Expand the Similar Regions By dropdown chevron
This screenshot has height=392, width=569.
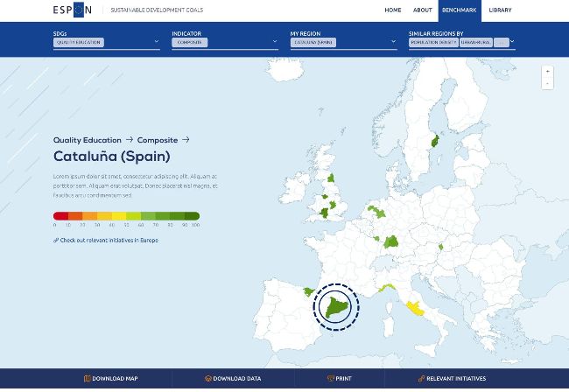[x=512, y=41]
